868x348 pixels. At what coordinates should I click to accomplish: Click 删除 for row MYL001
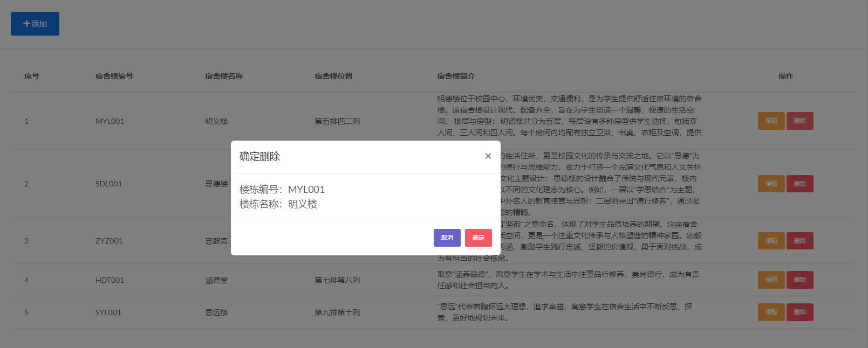(800, 121)
